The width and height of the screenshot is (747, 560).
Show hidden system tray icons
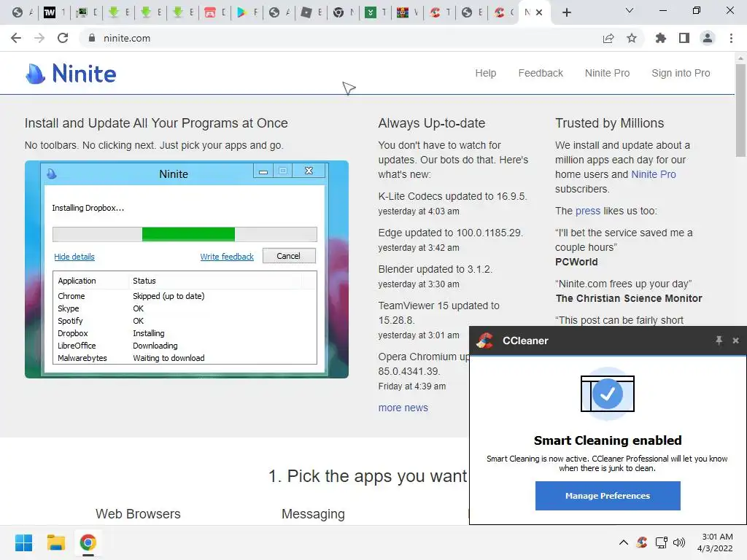(623, 542)
